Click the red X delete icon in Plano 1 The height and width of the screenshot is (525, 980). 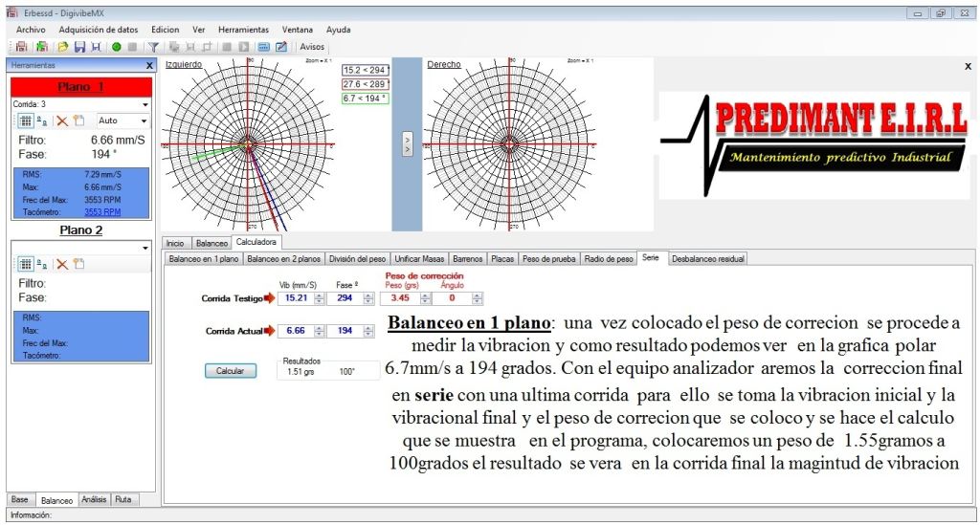[x=61, y=121]
